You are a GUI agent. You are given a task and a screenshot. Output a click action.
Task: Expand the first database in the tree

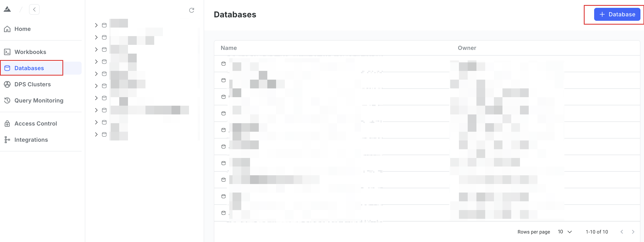(96, 25)
